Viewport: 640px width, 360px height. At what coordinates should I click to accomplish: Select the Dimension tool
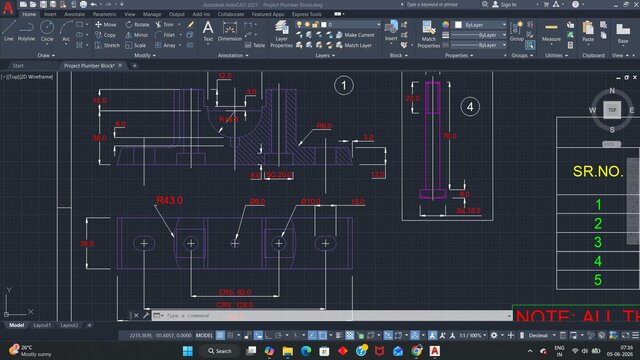[x=230, y=31]
